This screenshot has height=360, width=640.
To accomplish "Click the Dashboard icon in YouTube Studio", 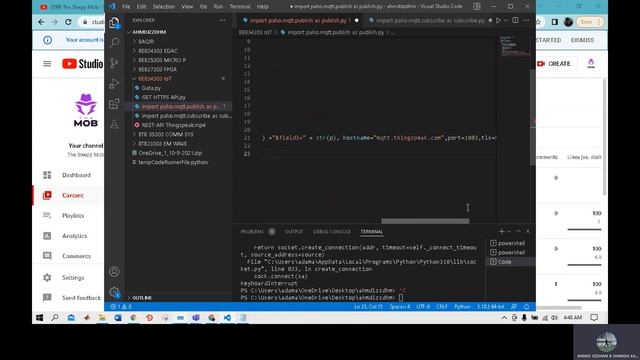I will (47, 175).
